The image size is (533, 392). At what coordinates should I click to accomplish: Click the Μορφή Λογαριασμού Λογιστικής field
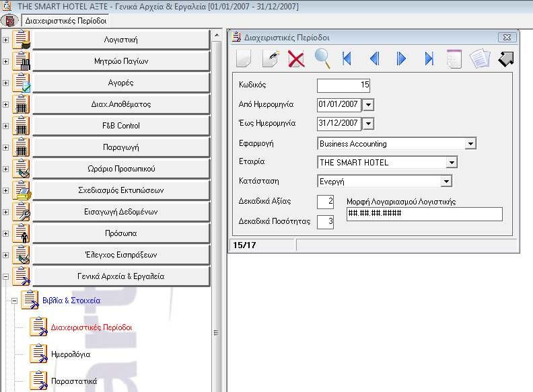click(424, 214)
